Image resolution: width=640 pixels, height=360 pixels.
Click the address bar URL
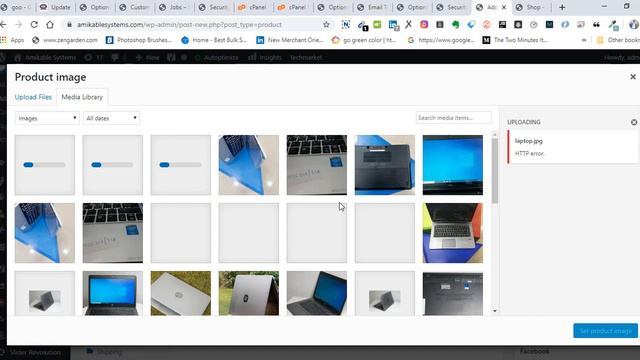(180, 24)
